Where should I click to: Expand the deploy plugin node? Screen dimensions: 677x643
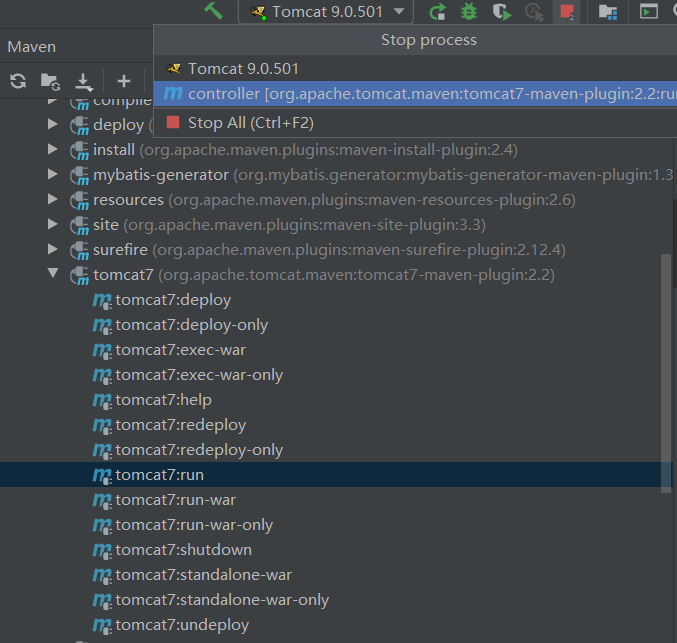click(53, 124)
